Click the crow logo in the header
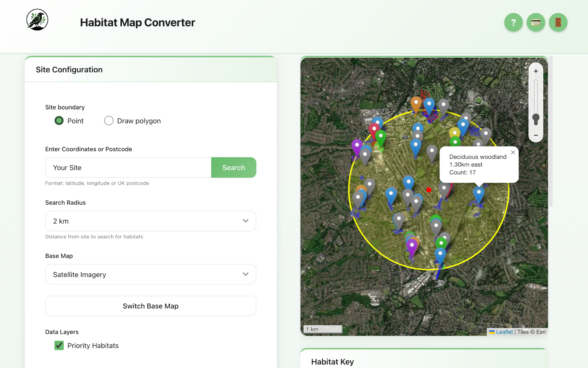The width and height of the screenshot is (588, 368). [x=37, y=20]
